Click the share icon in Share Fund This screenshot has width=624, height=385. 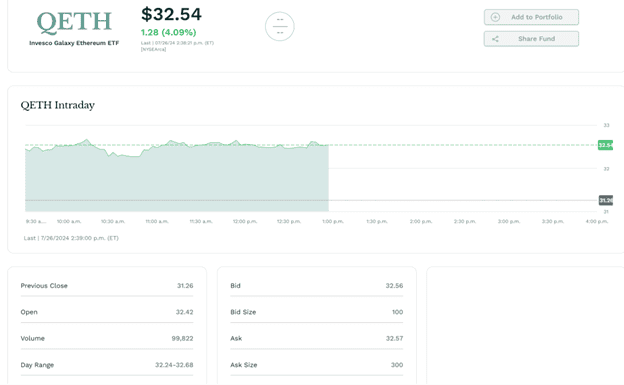(x=495, y=39)
